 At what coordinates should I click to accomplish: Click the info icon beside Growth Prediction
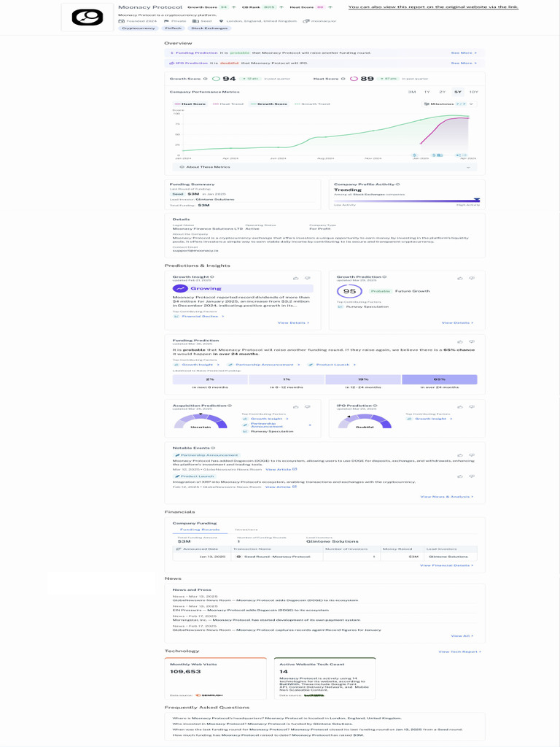(384, 276)
